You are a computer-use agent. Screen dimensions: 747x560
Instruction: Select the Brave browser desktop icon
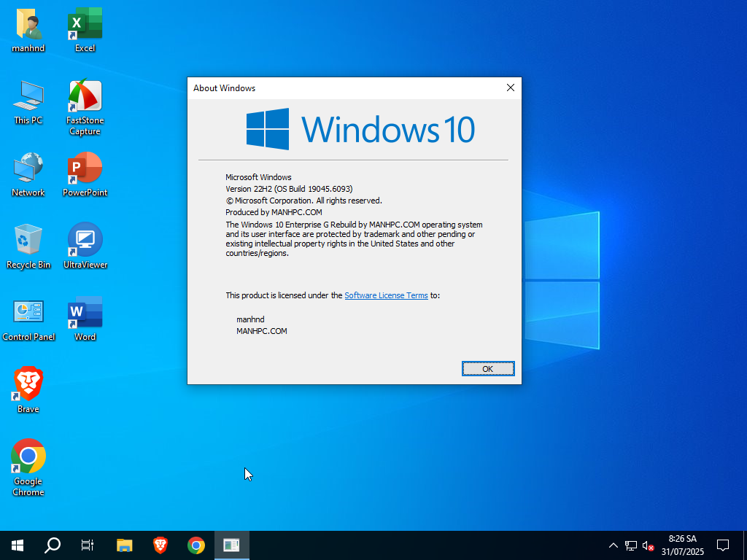pyautogui.click(x=28, y=385)
